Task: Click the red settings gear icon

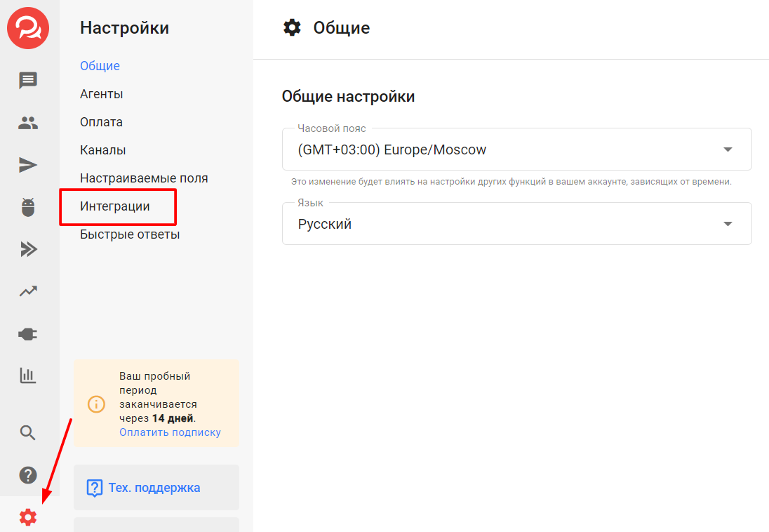Action: (28, 518)
